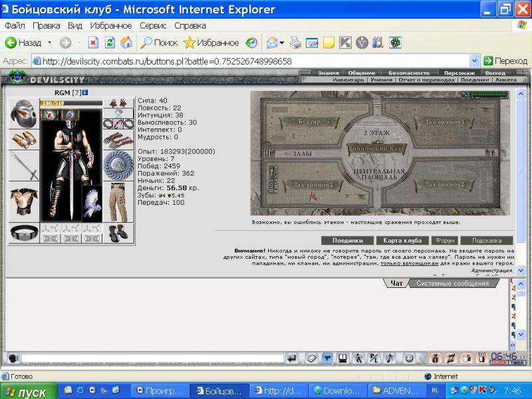Image resolution: width=532 pixels, height=399 pixels.
Task: Switch to the Системные сообщения tab
Action: tap(453, 283)
